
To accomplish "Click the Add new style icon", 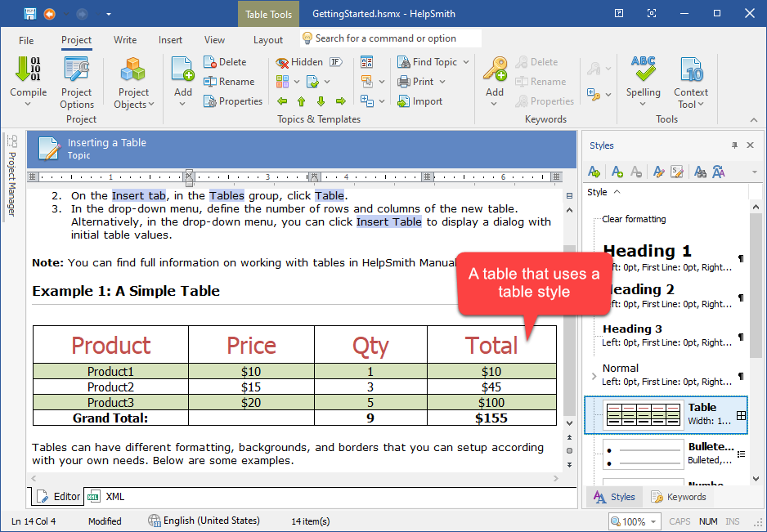I will (617, 172).
